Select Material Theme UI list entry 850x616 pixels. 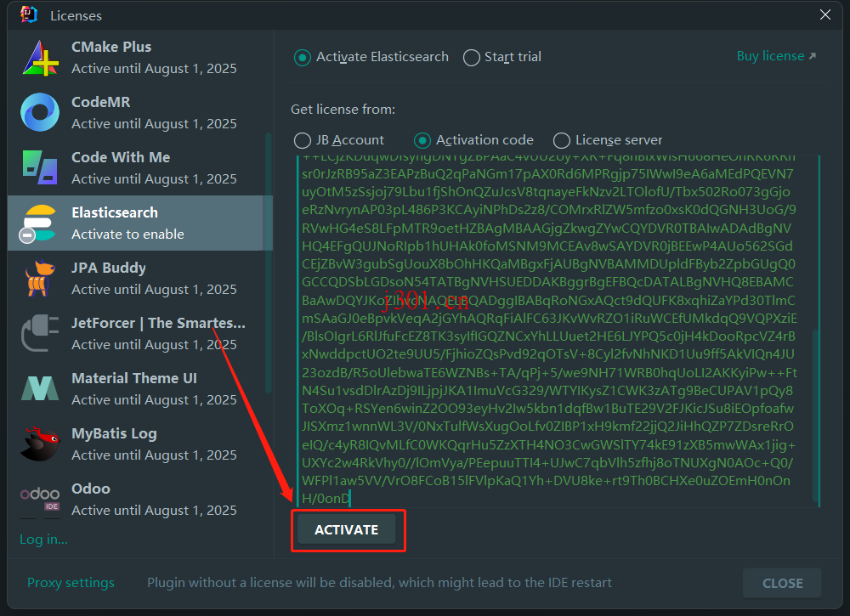[140, 389]
